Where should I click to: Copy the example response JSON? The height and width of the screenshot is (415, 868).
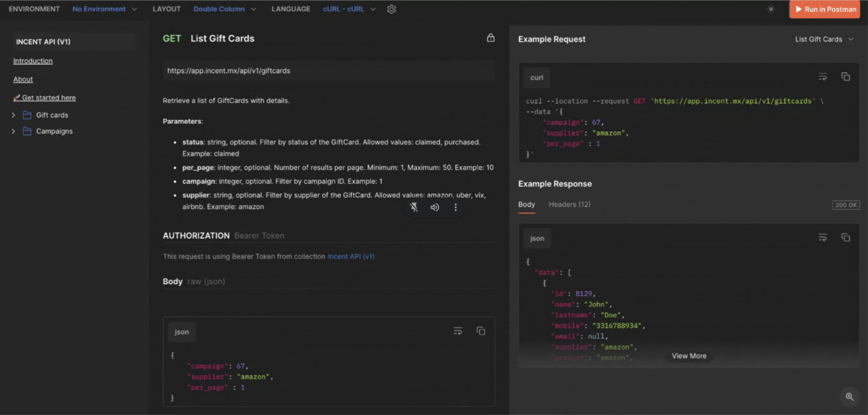(x=845, y=237)
